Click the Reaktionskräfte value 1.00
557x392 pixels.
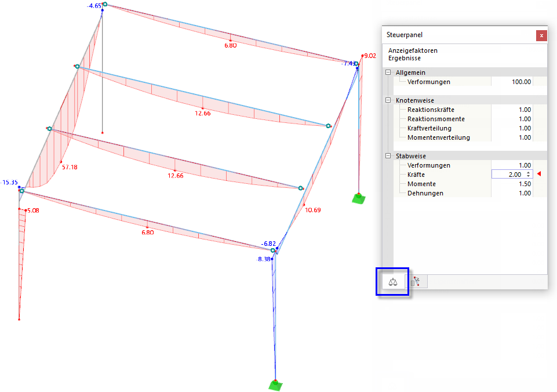[x=512, y=110]
